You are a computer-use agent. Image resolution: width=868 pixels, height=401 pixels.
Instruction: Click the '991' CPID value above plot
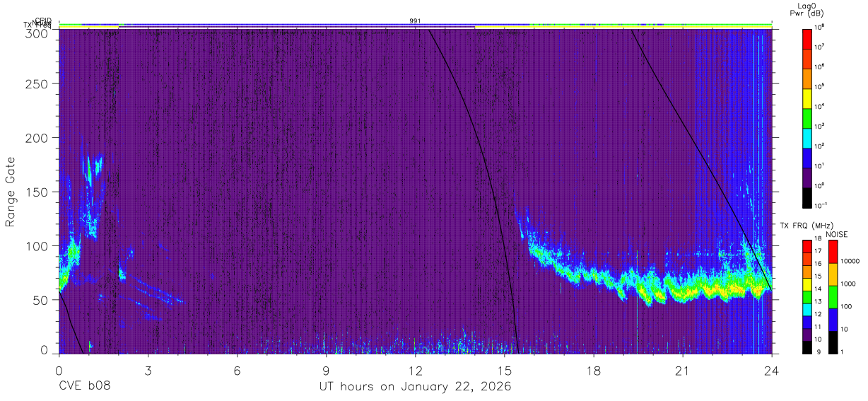415,21
